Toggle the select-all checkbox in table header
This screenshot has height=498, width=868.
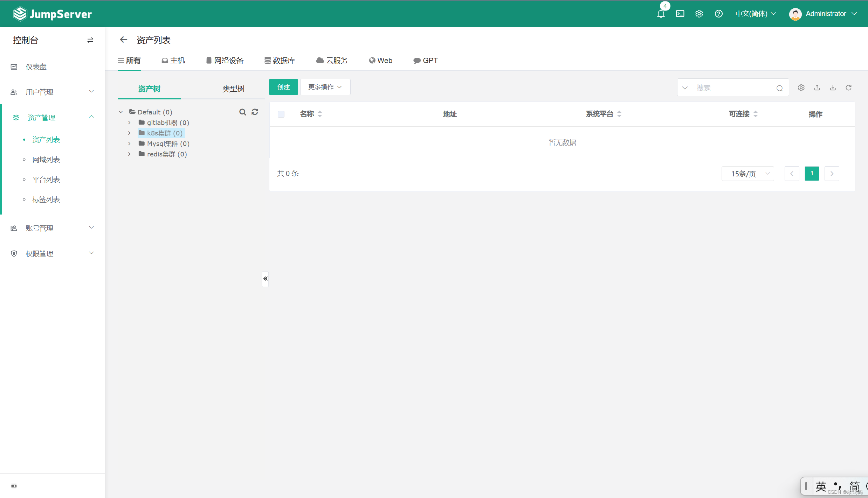tap(281, 114)
